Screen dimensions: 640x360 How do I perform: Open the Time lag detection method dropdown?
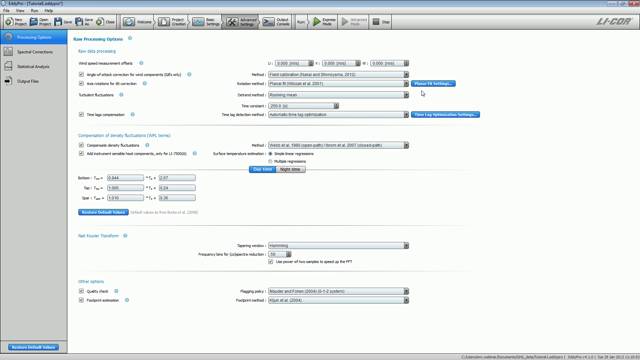click(338, 115)
